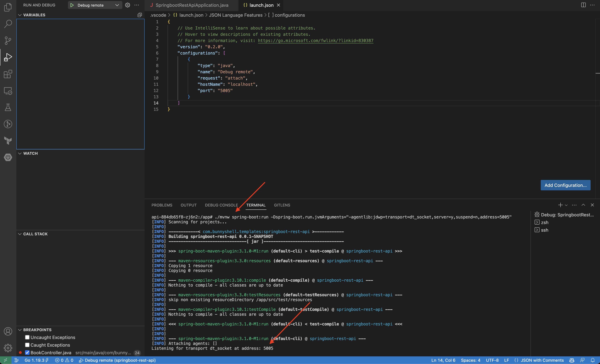Open the Manage gear in activity bar
The width and height of the screenshot is (600, 364).
pos(8,348)
